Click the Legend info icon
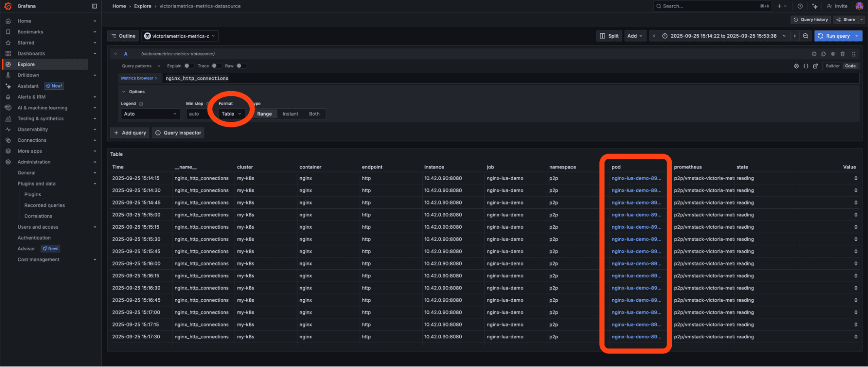 point(141,104)
